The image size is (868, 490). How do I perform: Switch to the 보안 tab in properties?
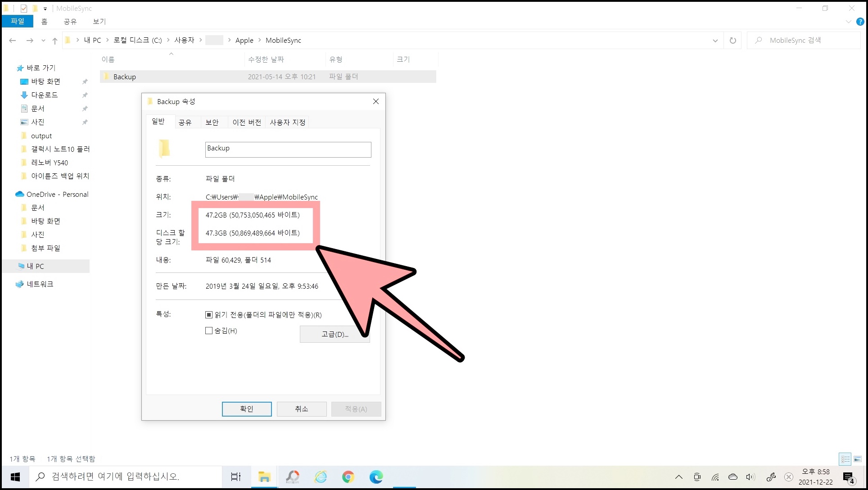click(x=212, y=122)
